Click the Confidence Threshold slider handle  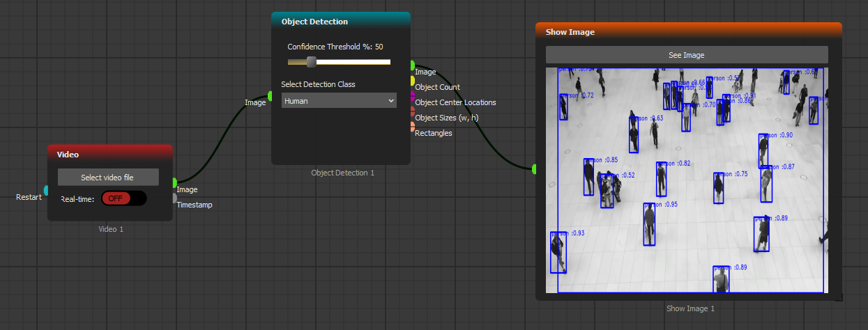[311, 62]
